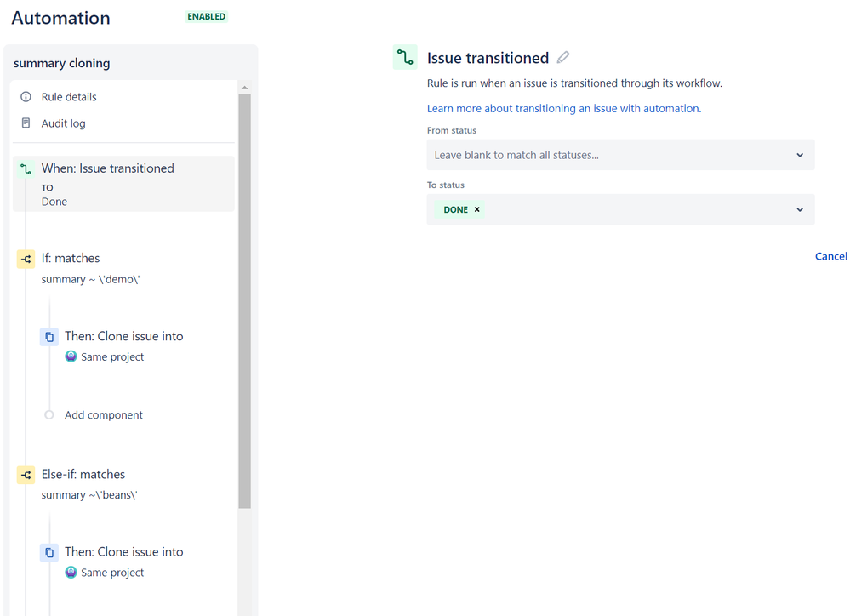This screenshot has height=616, width=850.
Task: Click Cancel to discard trigger changes
Action: [830, 255]
